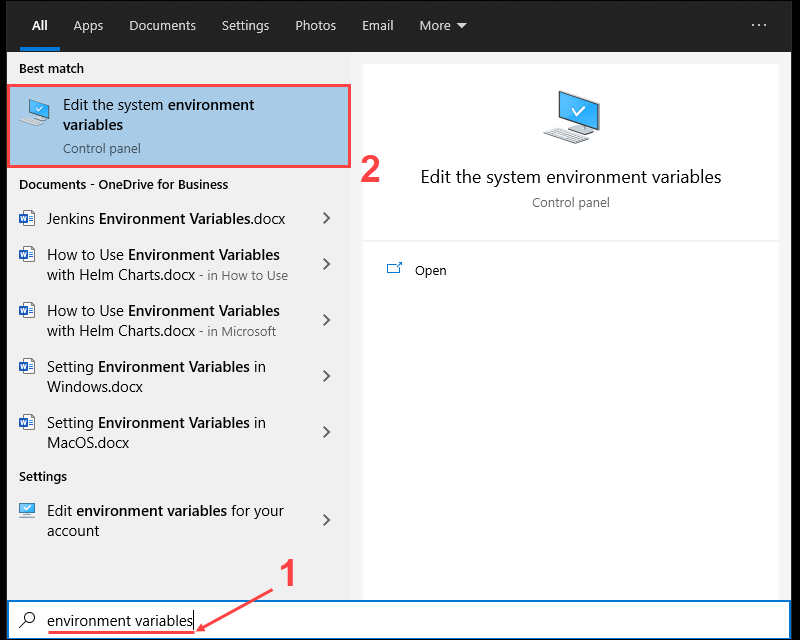Open the All search tab
Image resolution: width=800 pixels, height=640 pixels.
(40, 26)
